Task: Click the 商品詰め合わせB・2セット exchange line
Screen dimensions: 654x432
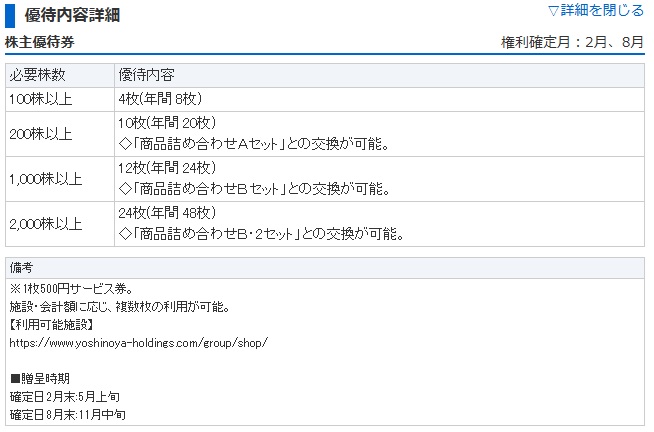Action: (x=260, y=235)
